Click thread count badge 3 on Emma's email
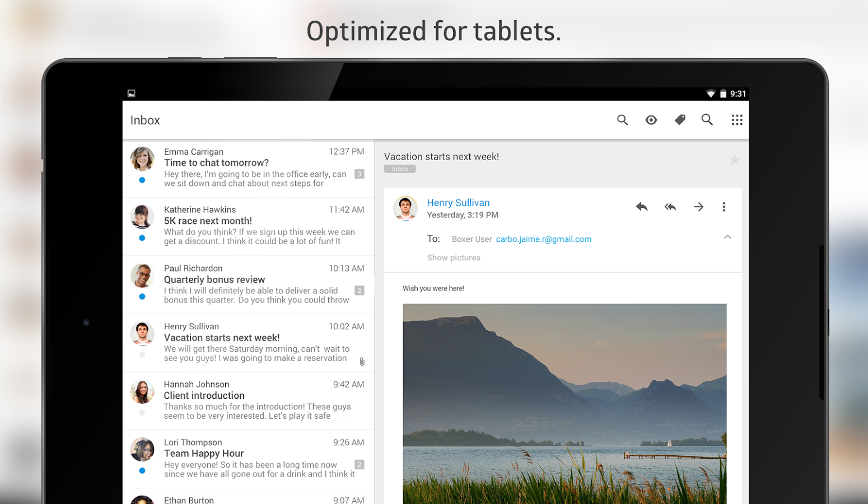Image resolution: width=868 pixels, height=504 pixels. click(x=360, y=174)
